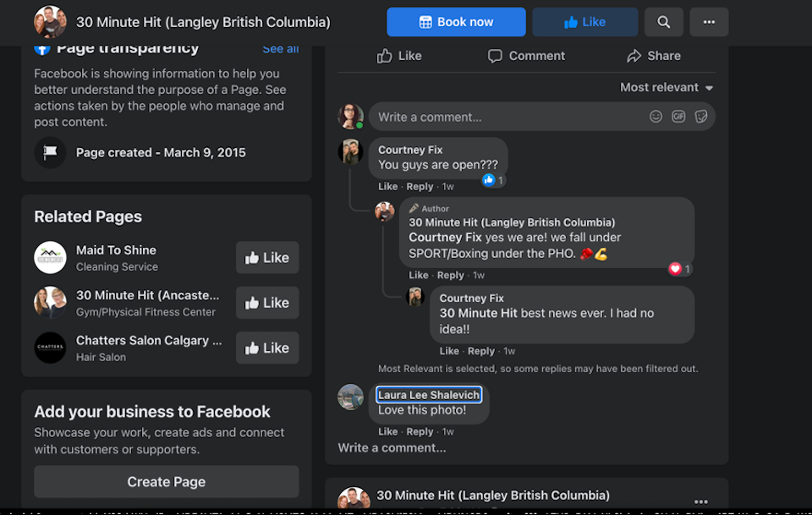Open options for the next 30 Minute Hit post
The width and height of the screenshot is (812, 515).
click(x=700, y=501)
